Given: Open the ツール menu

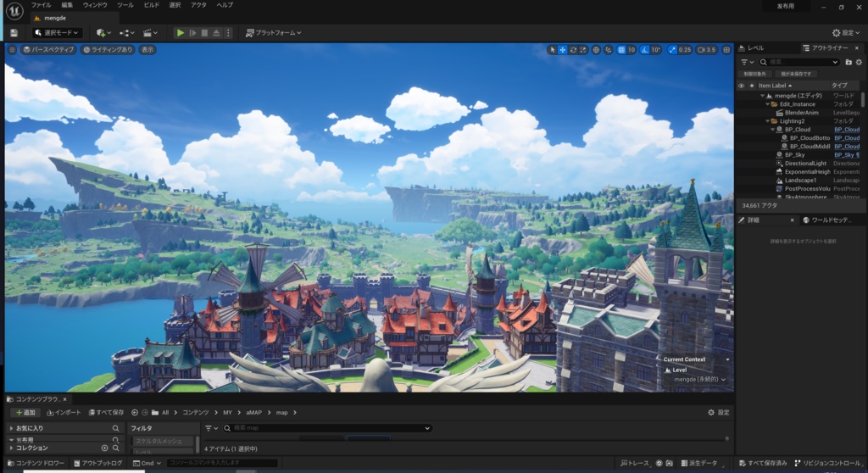Looking at the screenshot, I should 125,5.
